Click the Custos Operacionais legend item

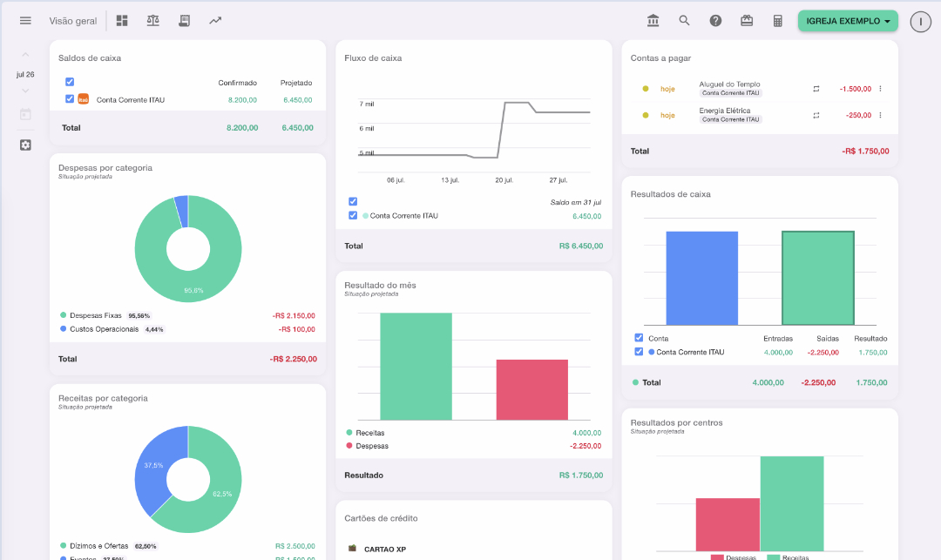click(x=104, y=329)
